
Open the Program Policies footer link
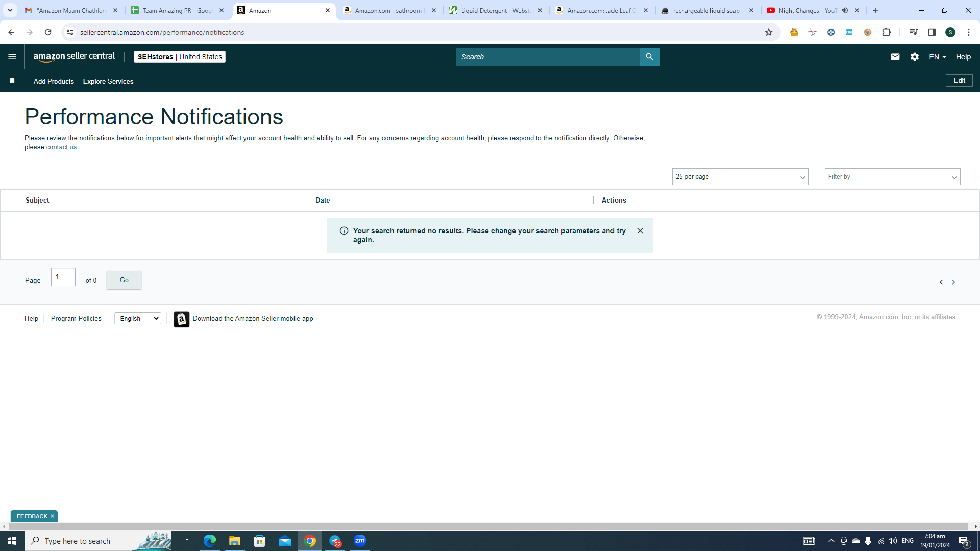point(76,318)
